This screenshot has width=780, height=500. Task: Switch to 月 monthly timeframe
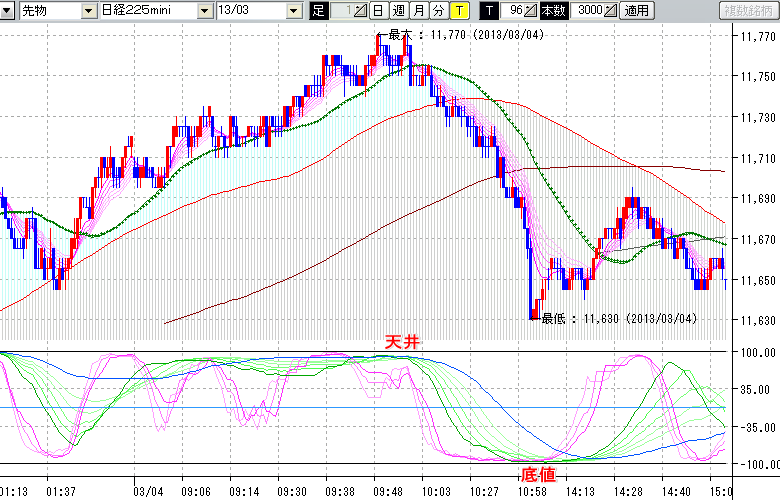pyautogui.click(x=418, y=11)
